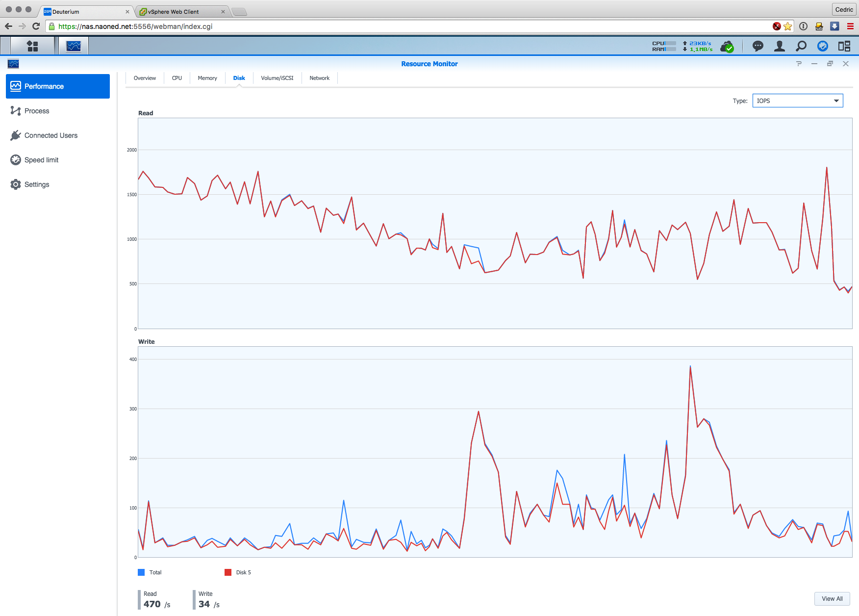The width and height of the screenshot is (859, 616).
Task: Go to Speed limit in the sidebar
Action: tap(42, 160)
